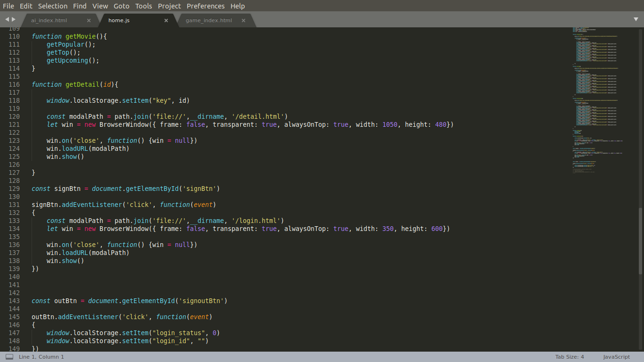Click the getUpcoming() call
The width and height of the screenshot is (644, 362).
click(x=73, y=60)
